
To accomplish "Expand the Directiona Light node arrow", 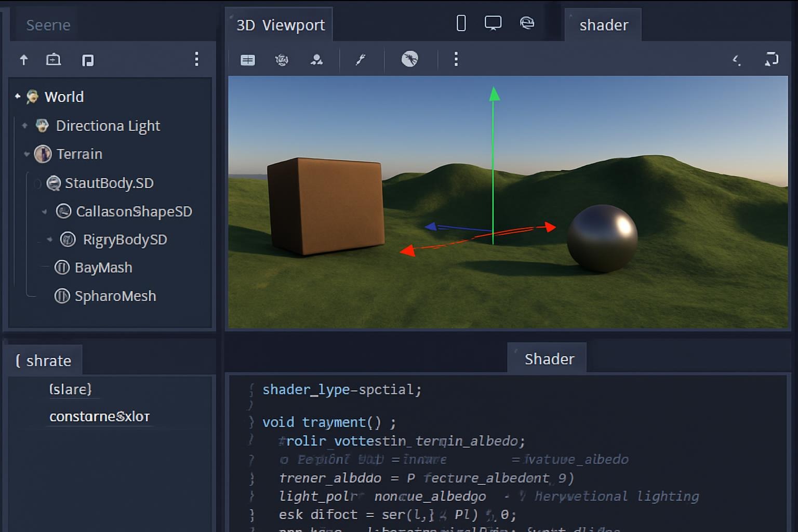I will pos(25,126).
